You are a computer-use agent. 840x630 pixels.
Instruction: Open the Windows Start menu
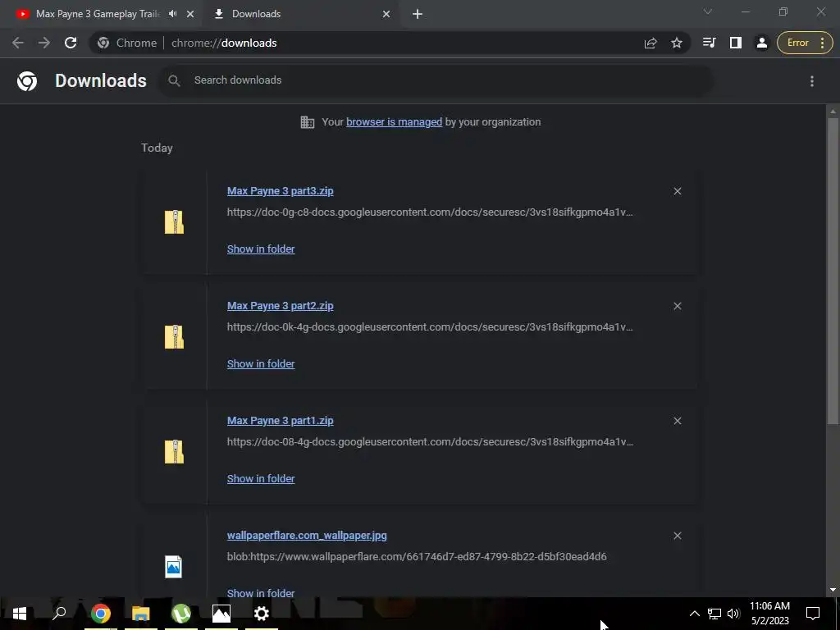point(20,614)
